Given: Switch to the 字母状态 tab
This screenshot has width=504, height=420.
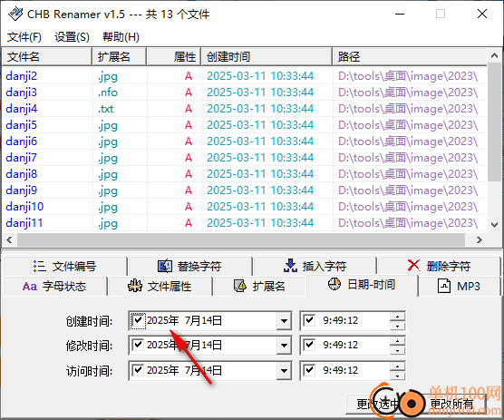Looking at the screenshot, I should (55, 287).
